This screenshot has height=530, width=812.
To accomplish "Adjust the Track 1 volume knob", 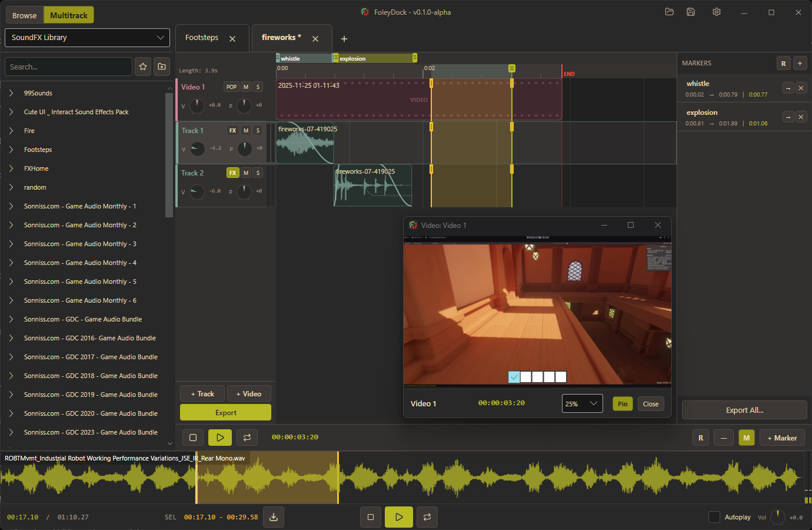I will pos(198,148).
